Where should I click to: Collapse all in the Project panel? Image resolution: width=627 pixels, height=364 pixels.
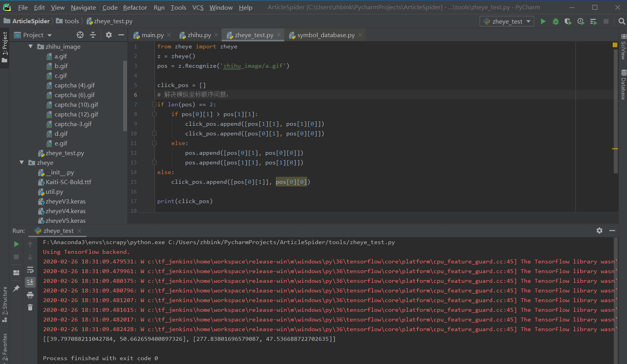[x=93, y=35]
